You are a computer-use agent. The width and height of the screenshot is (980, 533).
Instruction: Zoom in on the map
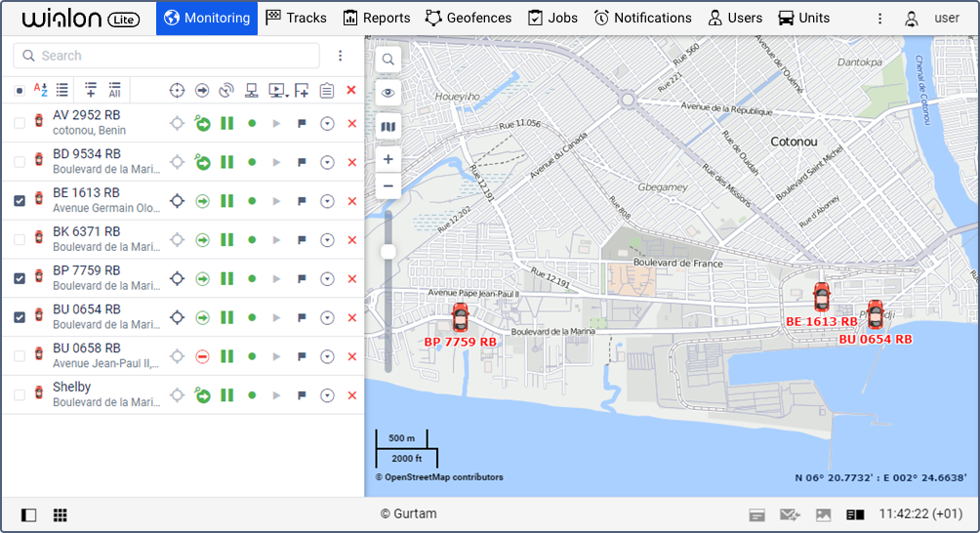pyautogui.click(x=388, y=159)
